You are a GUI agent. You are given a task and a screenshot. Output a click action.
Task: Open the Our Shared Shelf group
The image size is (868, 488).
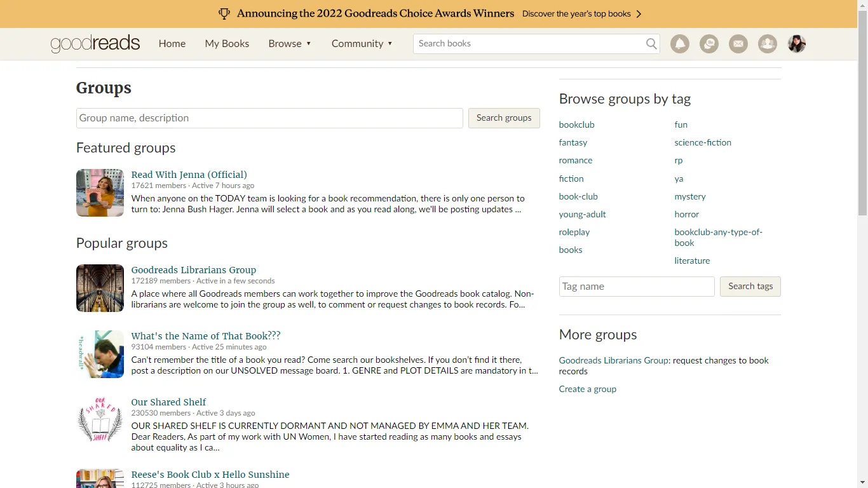coord(168,402)
